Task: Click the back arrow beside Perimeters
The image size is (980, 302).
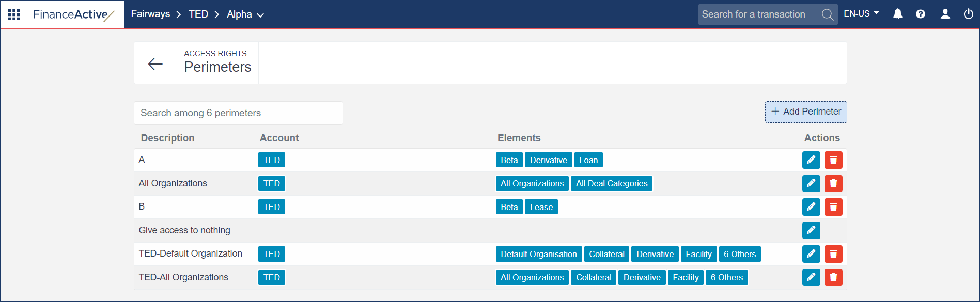Action: coord(155,63)
